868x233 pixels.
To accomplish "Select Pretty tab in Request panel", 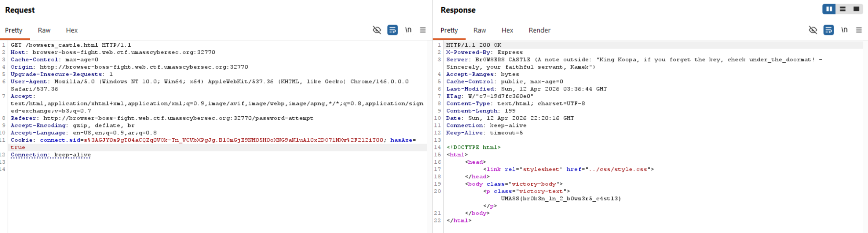I will (14, 30).
